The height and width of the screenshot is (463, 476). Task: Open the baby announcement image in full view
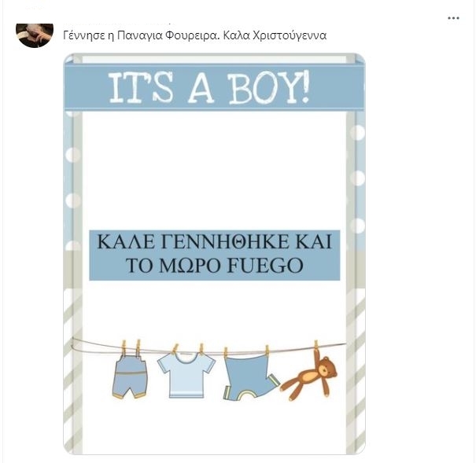pyautogui.click(x=214, y=254)
